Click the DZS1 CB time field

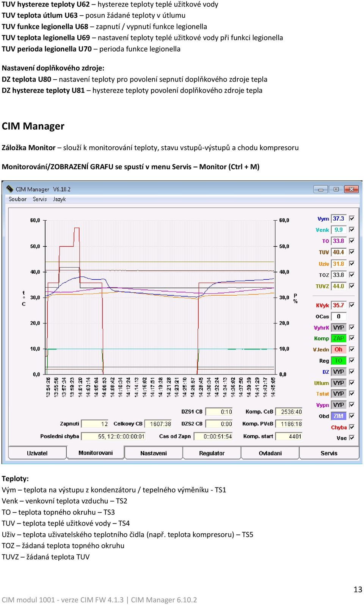pos(219,412)
